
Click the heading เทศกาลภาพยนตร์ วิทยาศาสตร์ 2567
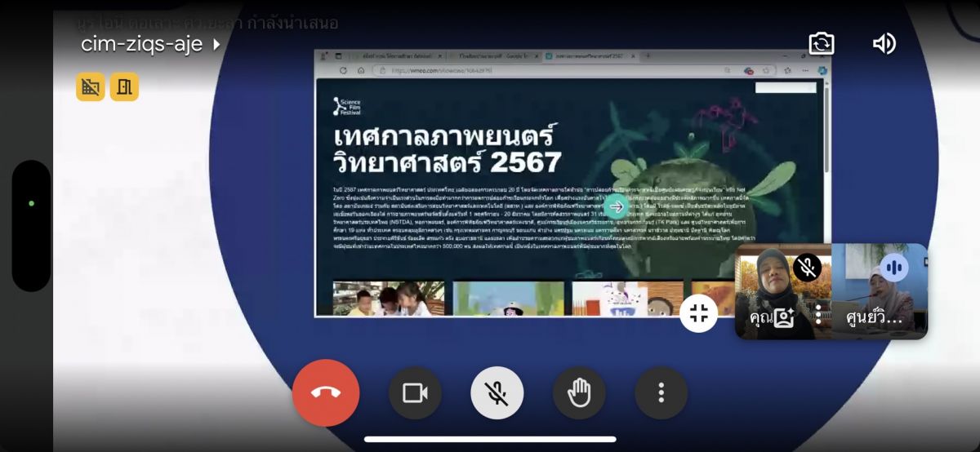[x=447, y=148]
